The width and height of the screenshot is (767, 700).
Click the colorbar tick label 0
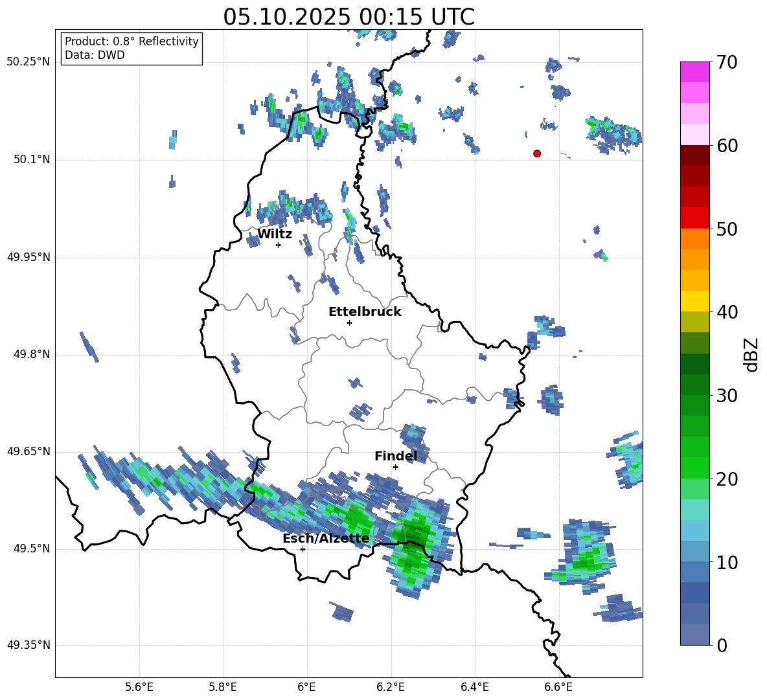[x=722, y=645]
